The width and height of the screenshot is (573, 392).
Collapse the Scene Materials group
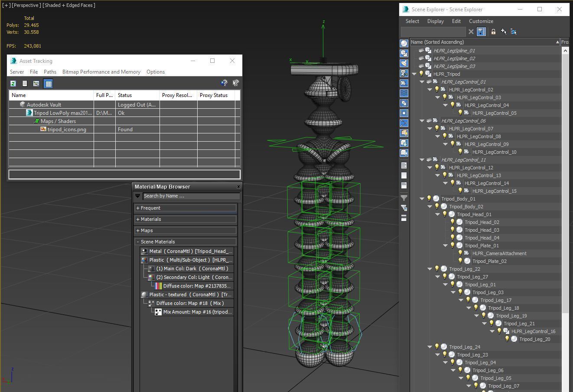click(186, 242)
